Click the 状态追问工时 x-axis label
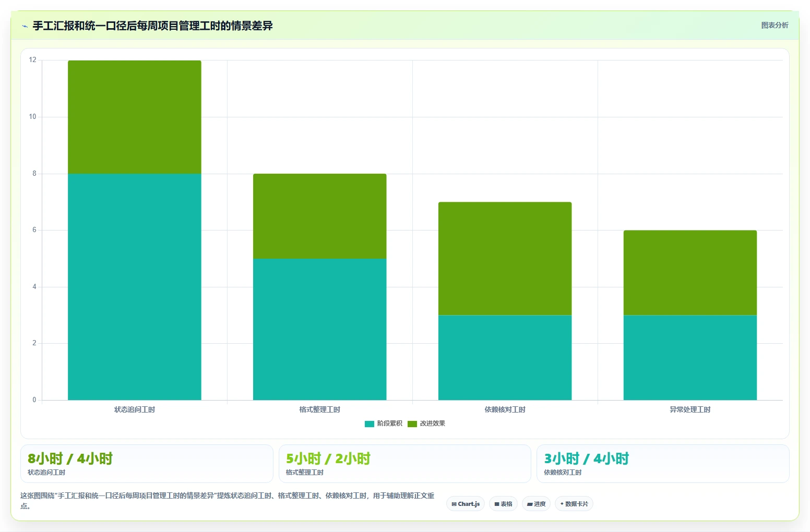 (135, 409)
